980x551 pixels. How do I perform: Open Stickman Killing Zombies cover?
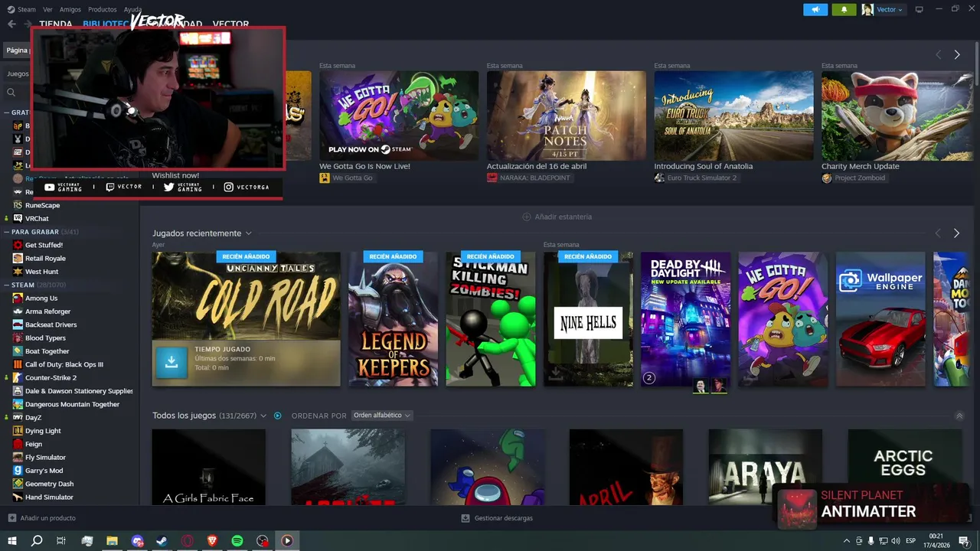[x=491, y=319]
